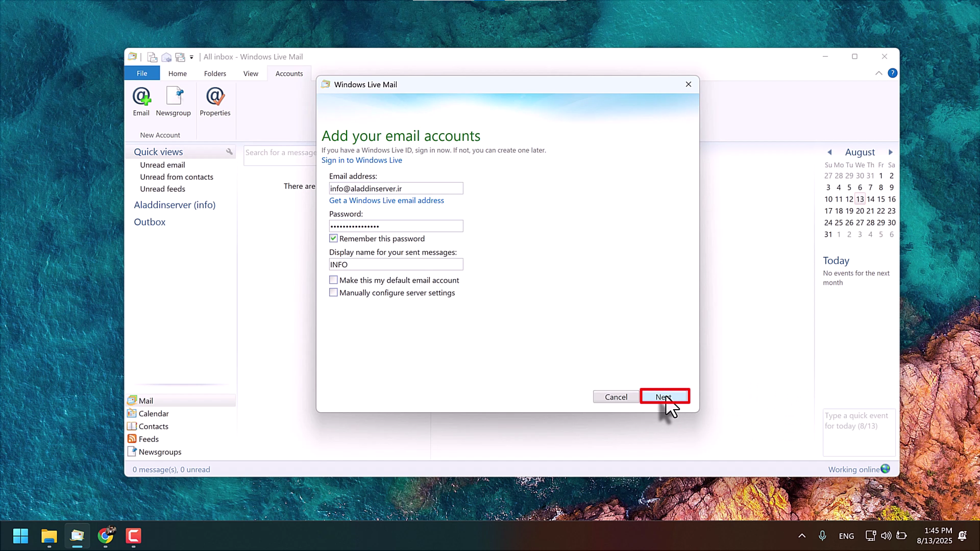Viewport: 980px width, 551px height.
Task: Switch to the Folders ribbon tab
Action: tap(215, 73)
